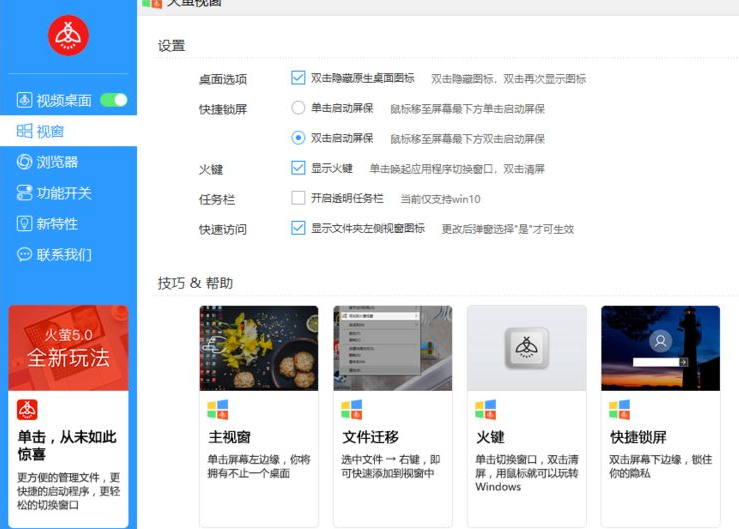739x529 pixels.
Task: Click the 视窗 grid icon in sidebar
Action: tap(25, 131)
